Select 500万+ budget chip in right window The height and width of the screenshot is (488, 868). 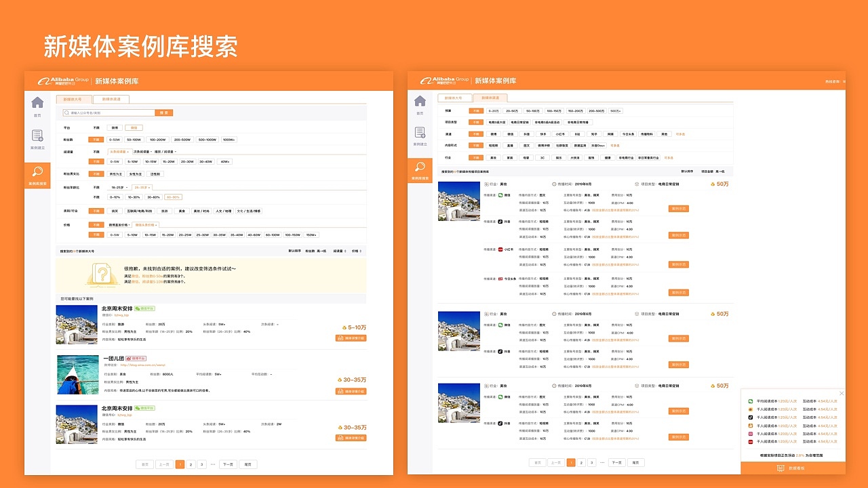(x=615, y=110)
